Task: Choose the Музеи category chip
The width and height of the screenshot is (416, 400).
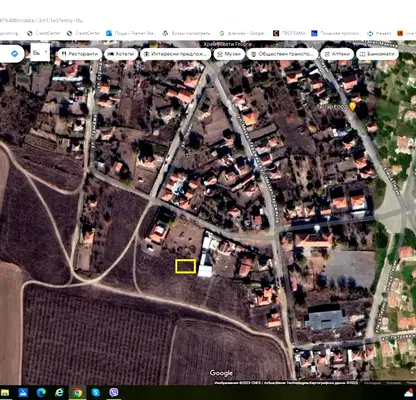Action: point(229,54)
